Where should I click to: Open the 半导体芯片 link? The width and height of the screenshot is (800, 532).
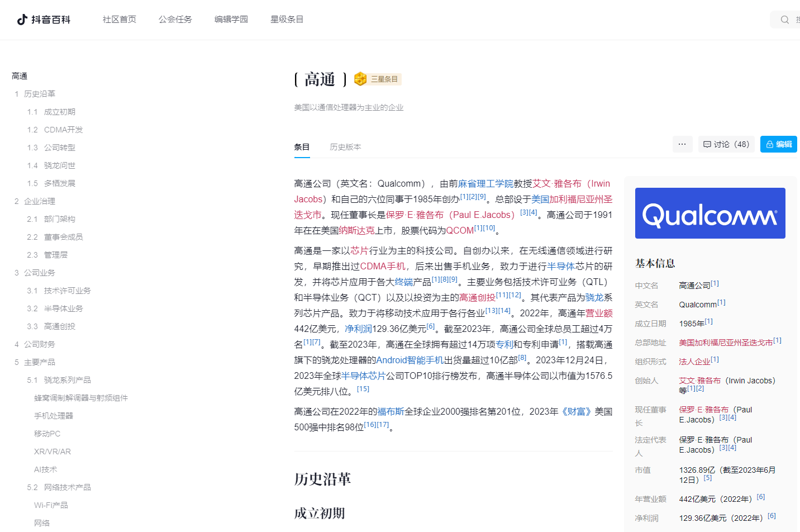(364, 376)
